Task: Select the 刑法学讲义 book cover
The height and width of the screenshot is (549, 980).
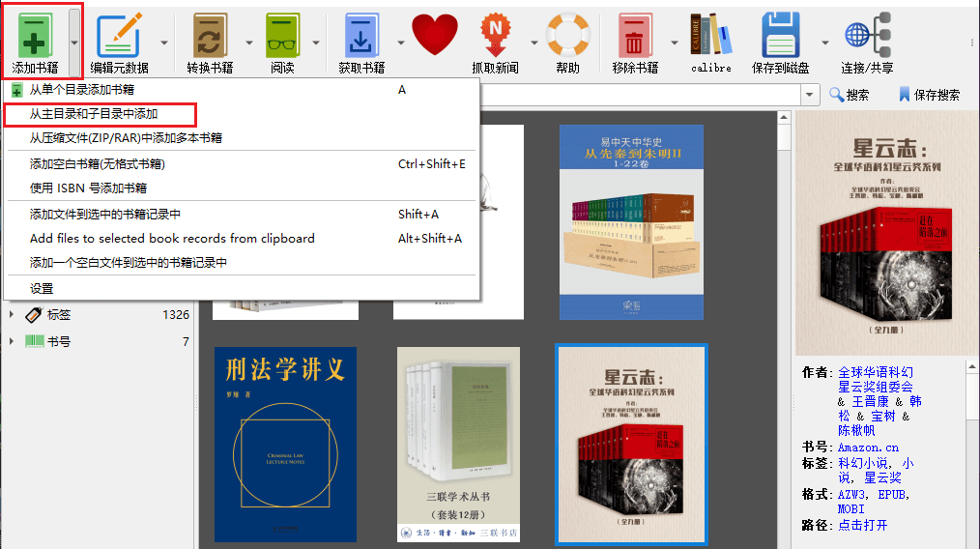Action: click(x=286, y=444)
